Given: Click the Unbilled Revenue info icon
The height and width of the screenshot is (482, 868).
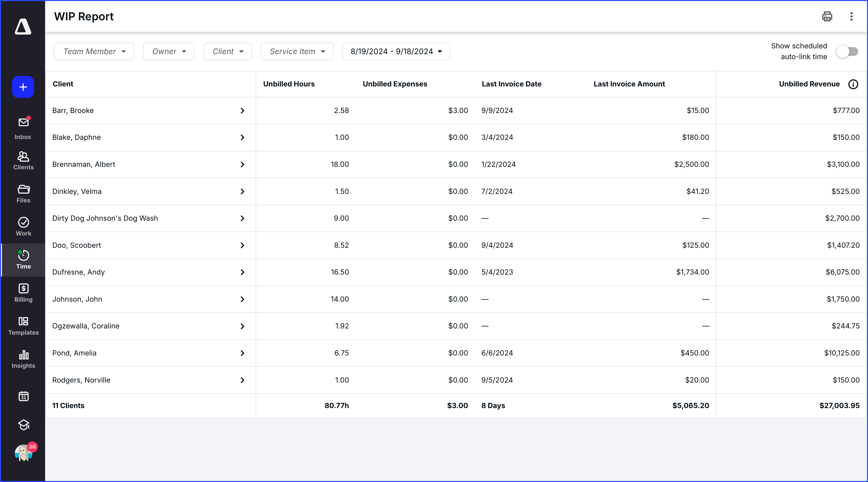Looking at the screenshot, I should [x=853, y=84].
